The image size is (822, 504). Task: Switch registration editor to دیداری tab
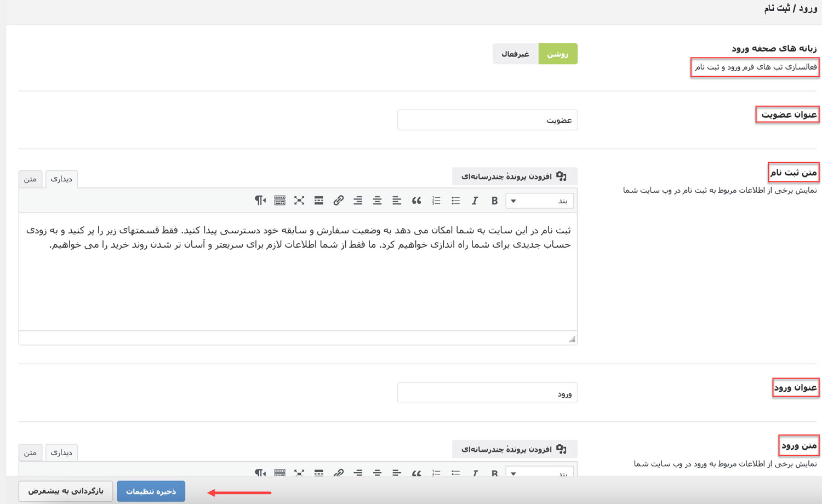61,179
